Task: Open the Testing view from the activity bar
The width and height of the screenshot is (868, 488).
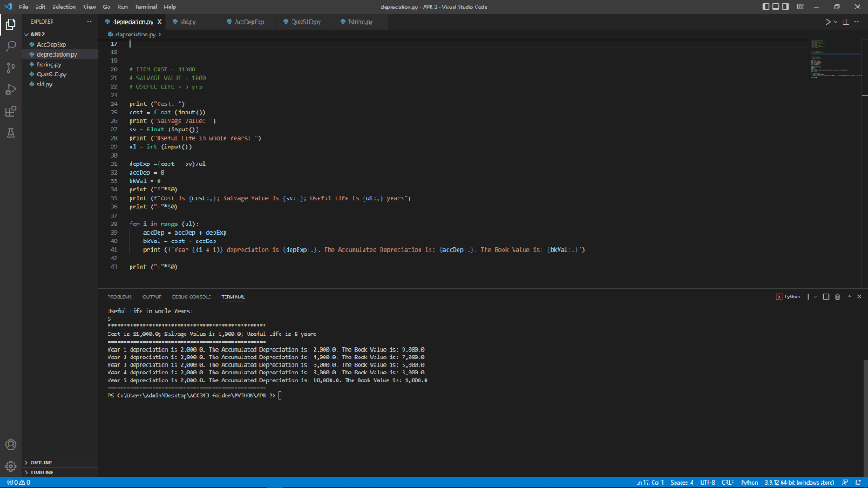Action: click(10, 133)
